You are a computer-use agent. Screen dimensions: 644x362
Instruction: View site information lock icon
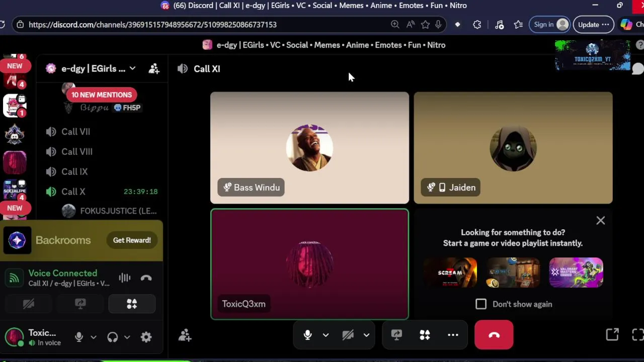pos(19,25)
